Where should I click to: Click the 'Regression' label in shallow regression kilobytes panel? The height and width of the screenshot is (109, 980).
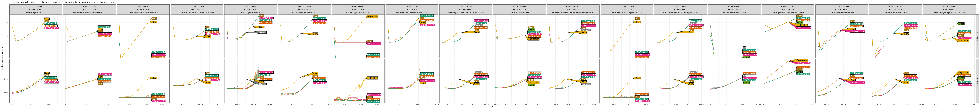(x=372, y=17)
